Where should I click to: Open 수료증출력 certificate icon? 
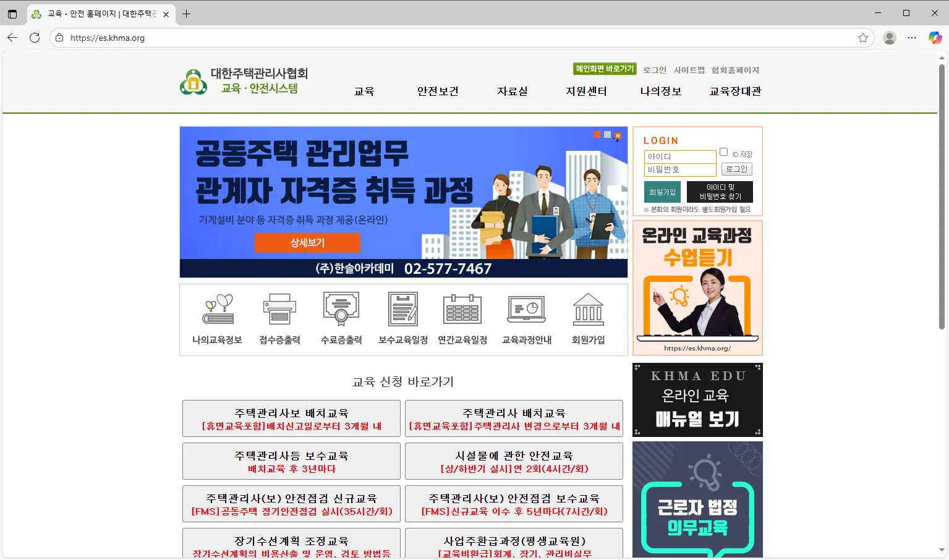point(341,309)
